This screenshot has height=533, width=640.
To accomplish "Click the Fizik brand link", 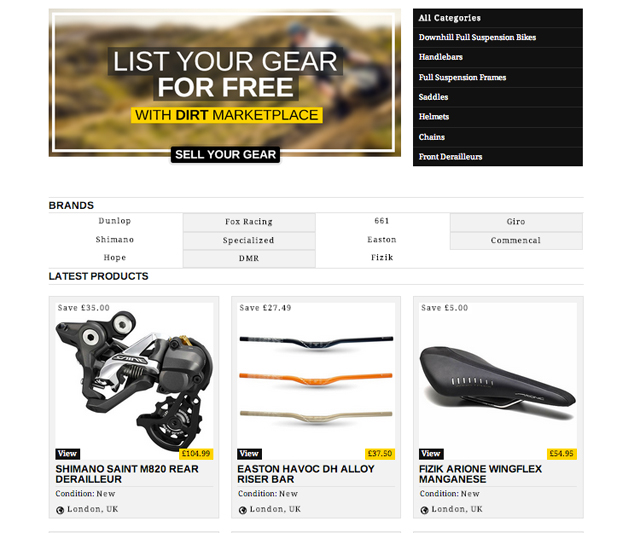I will click(382, 258).
